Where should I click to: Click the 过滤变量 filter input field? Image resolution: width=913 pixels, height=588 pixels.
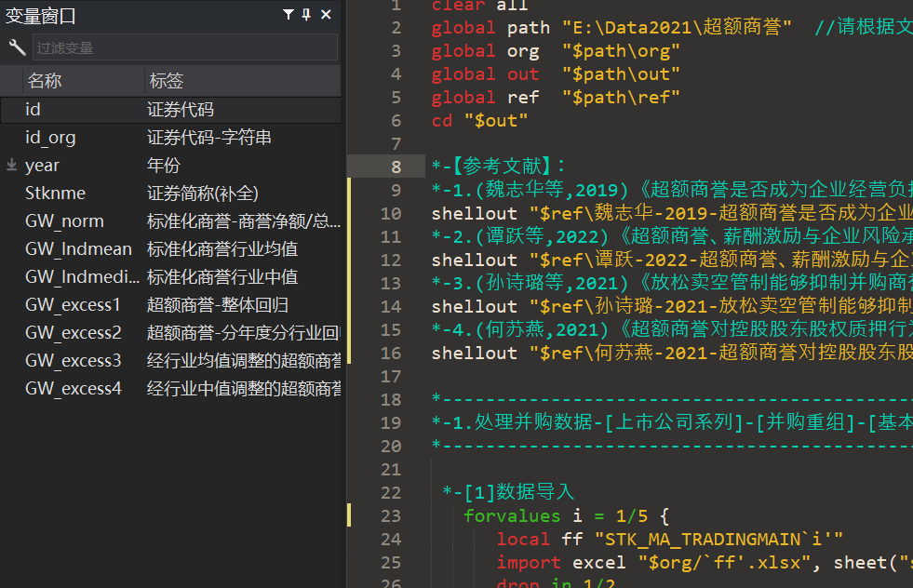(184, 47)
